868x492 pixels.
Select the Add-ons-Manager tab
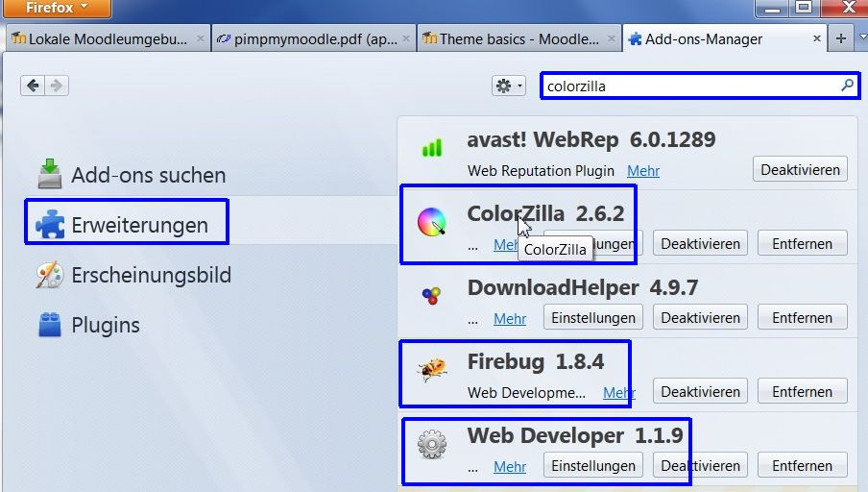(x=725, y=39)
